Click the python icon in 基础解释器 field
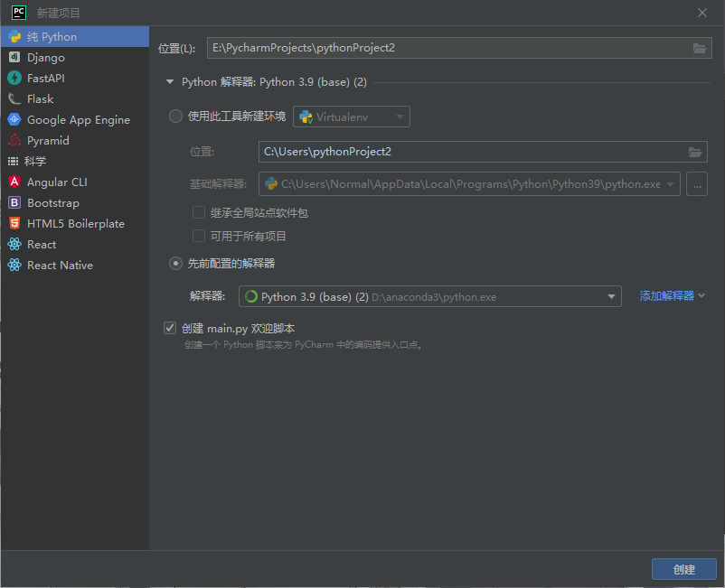Screen dimensions: 725x588 [x=271, y=184]
